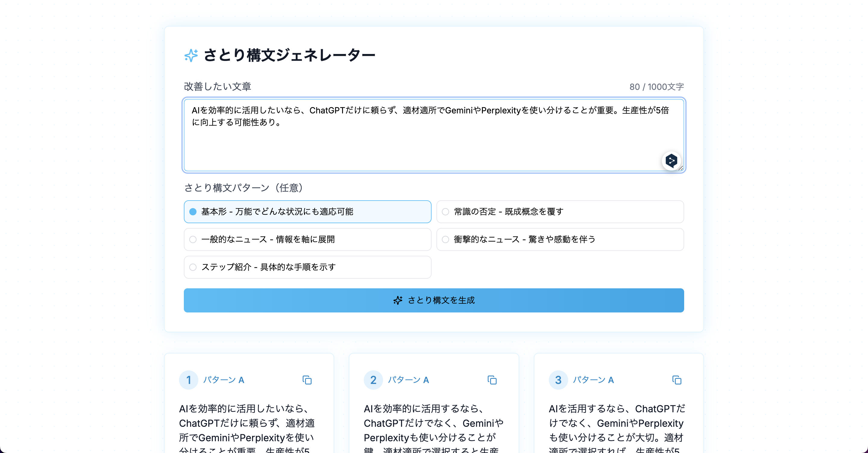Choose the 衝撃的なニュース pattern option

tap(445, 239)
